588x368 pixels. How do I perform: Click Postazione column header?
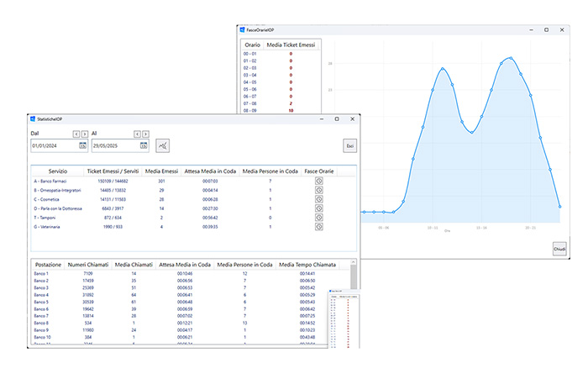pyautogui.click(x=48, y=265)
